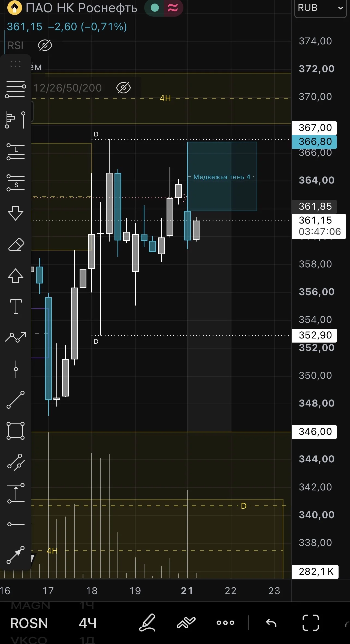Activate the eraser tool
The height and width of the screenshot is (644, 350).
(16, 245)
